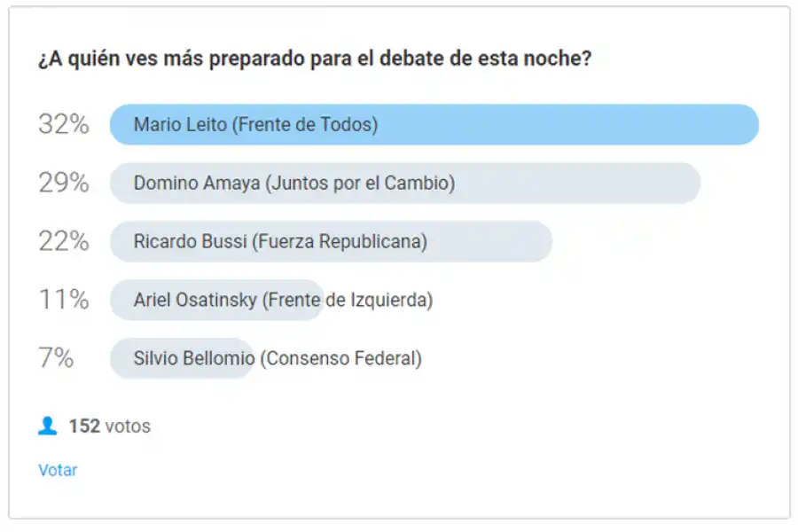Click the progress bar of the winning option
The height and width of the screenshot is (532, 798).
tap(433, 125)
